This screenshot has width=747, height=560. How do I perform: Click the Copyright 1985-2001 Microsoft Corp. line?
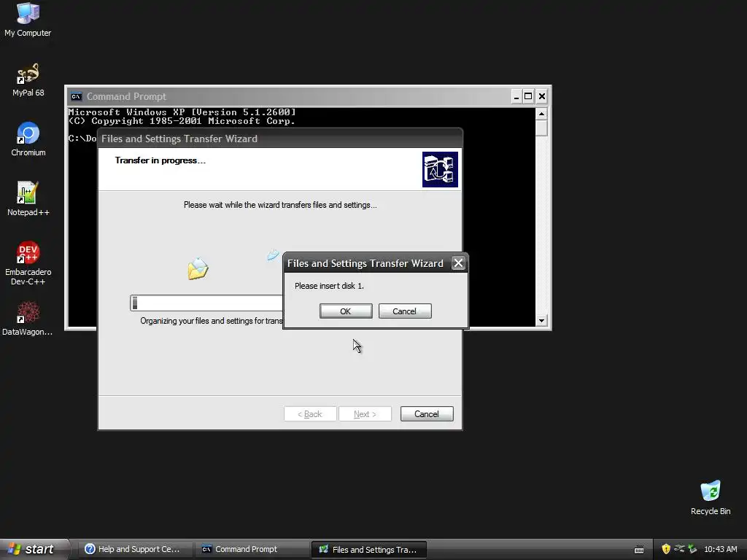(x=182, y=121)
